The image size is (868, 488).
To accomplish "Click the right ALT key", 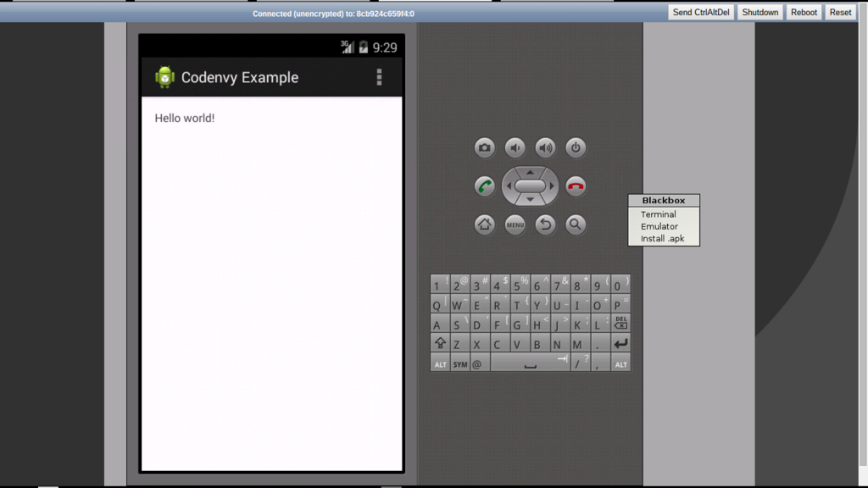I will coord(620,363).
